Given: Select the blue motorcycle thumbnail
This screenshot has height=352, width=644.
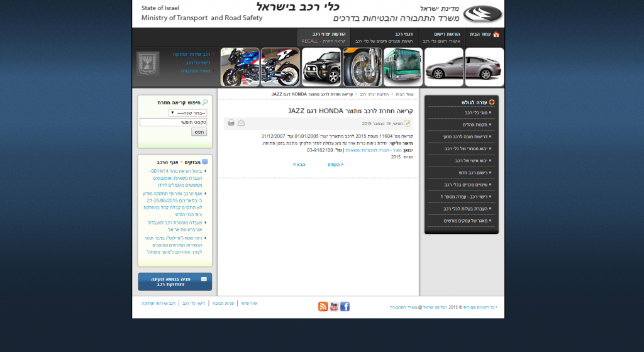Looking at the screenshot, I should [240, 67].
